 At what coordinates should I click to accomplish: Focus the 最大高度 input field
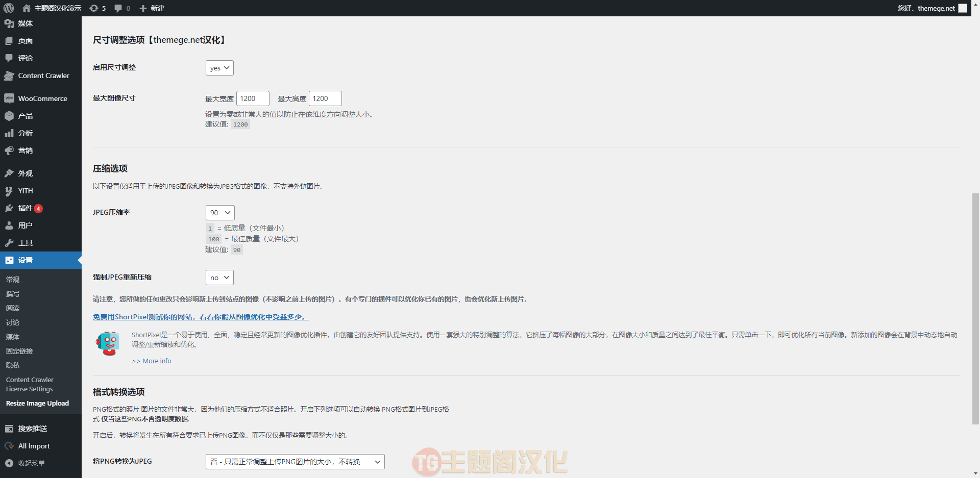(325, 98)
